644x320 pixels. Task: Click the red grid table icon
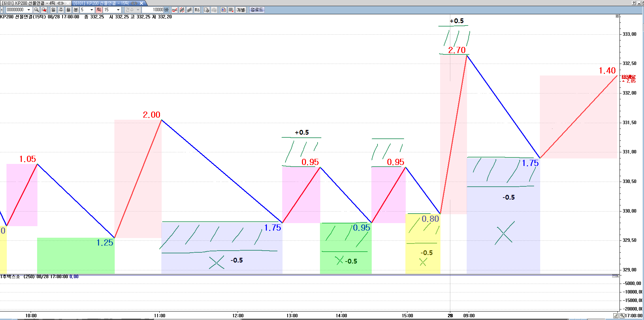pyautogui.click(x=231, y=10)
